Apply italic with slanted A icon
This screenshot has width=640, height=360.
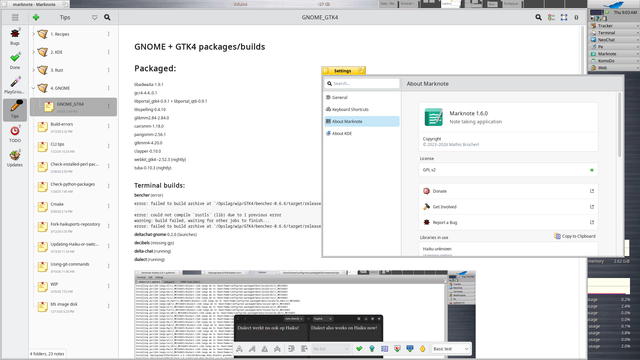click(252, 349)
